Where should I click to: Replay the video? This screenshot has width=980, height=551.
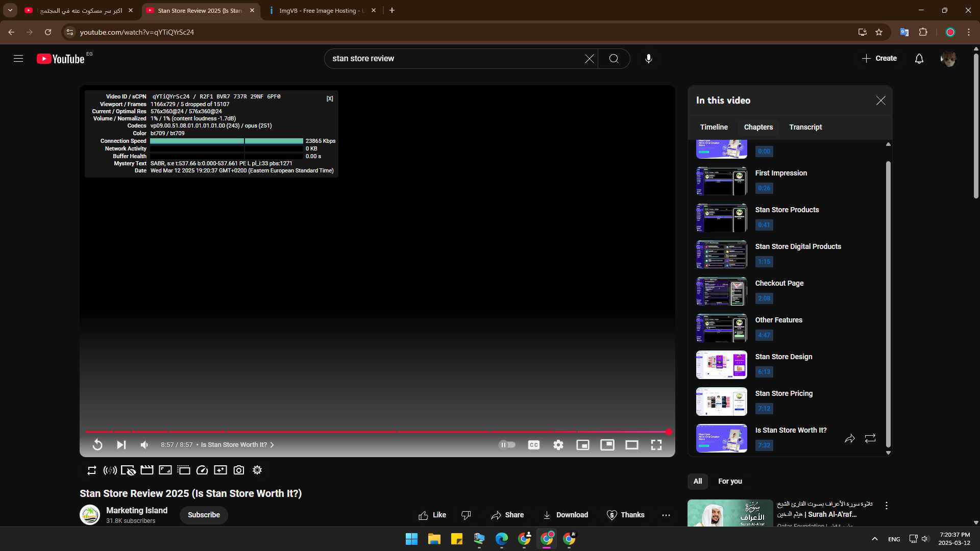[x=97, y=445]
